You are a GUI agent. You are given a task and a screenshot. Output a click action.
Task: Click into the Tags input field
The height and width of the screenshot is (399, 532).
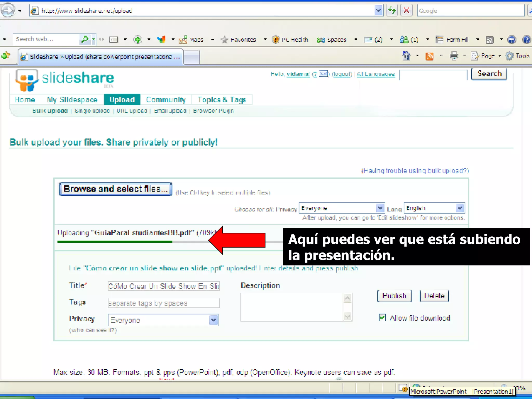(x=164, y=303)
